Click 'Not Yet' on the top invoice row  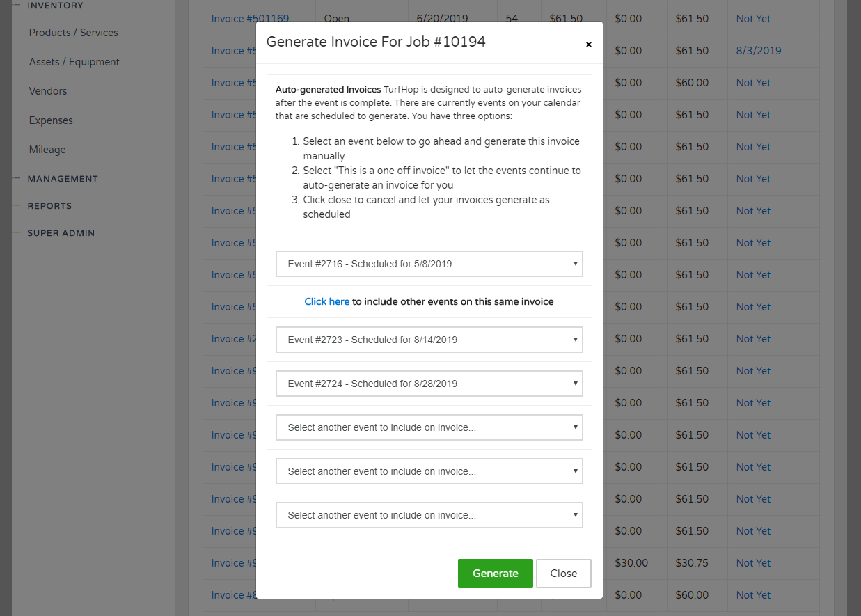(753, 19)
